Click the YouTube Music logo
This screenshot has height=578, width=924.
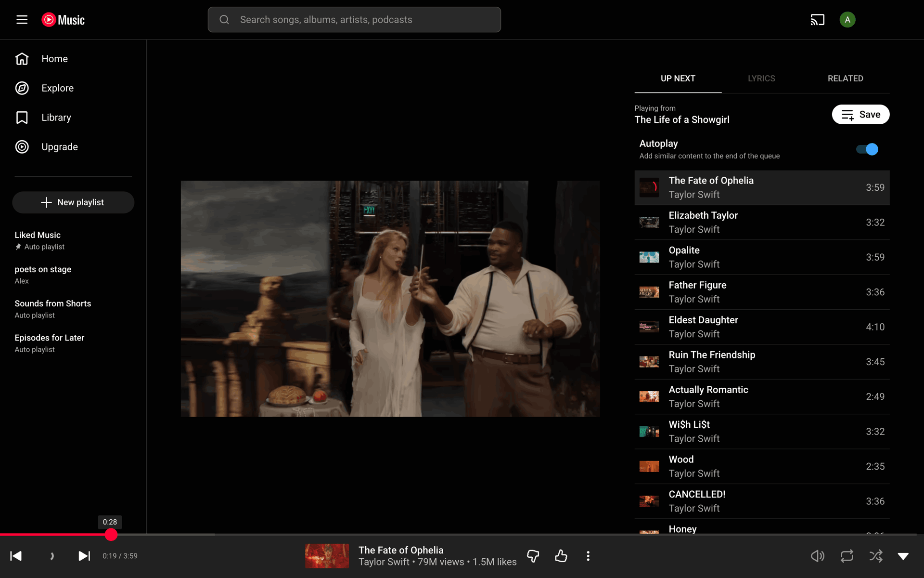(x=63, y=20)
